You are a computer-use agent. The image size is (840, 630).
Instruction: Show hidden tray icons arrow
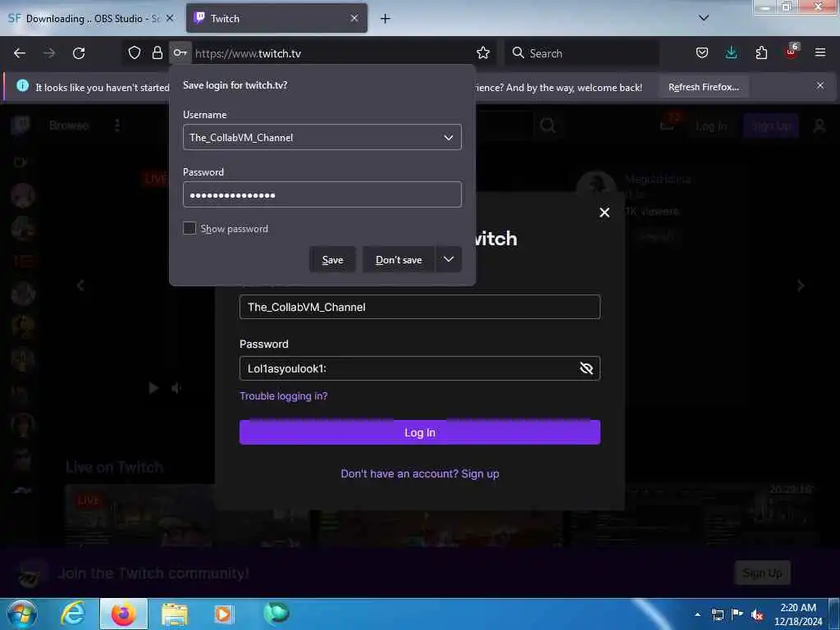[697, 614]
